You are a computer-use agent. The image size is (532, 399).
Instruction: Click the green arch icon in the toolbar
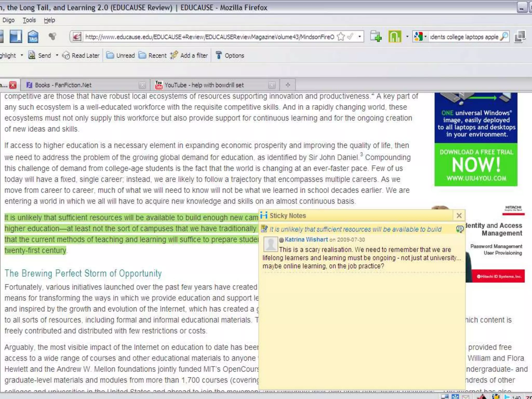coord(395,37)
